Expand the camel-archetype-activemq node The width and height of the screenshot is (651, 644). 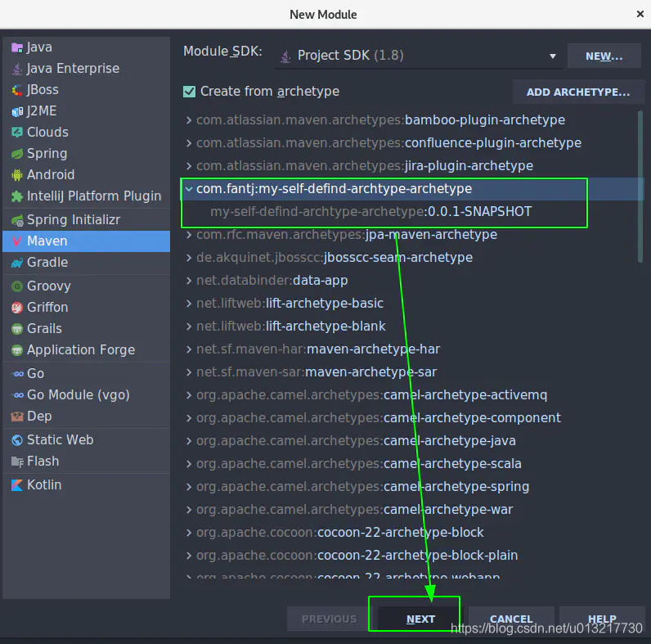point(189,395)
